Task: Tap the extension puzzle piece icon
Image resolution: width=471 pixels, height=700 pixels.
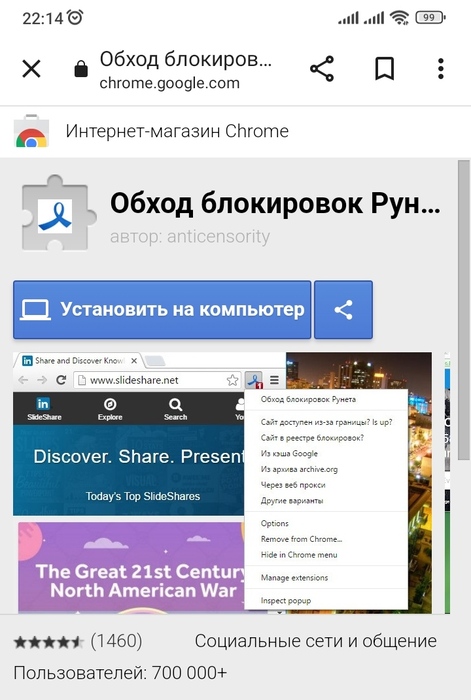Action: 58,213
